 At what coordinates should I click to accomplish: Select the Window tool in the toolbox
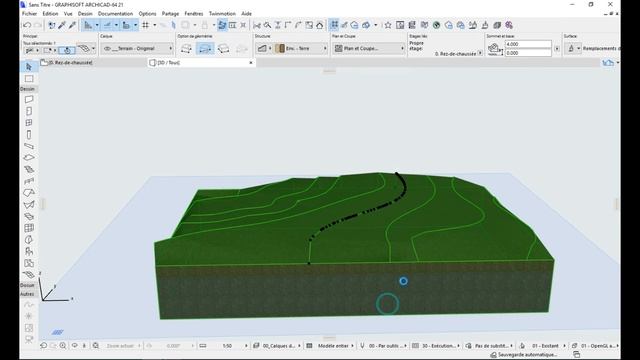click(29, 122)
